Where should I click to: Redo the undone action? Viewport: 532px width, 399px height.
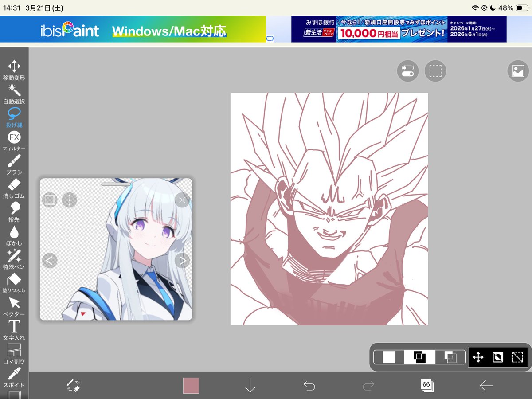click(368, 386)
